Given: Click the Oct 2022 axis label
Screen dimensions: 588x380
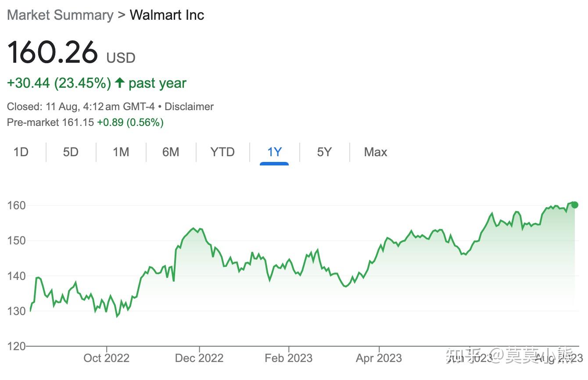Looking at the screenshot, I should [x=107, y=358].
